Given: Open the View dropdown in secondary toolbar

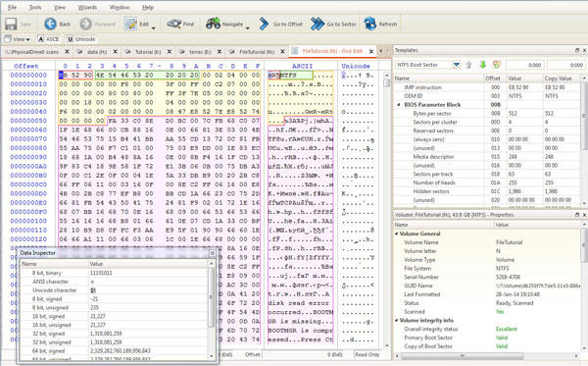Looking at the screenshot, I should point(18,39).
